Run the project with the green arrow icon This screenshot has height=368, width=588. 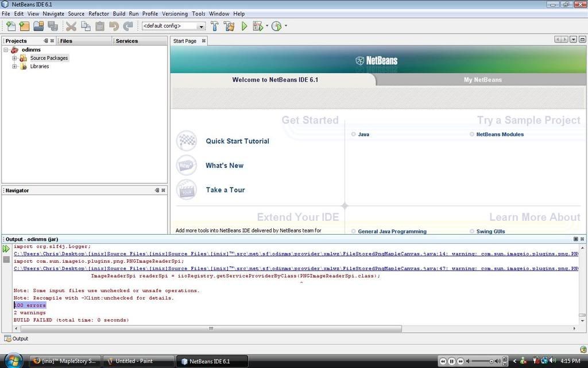click(x=243, y=25)
